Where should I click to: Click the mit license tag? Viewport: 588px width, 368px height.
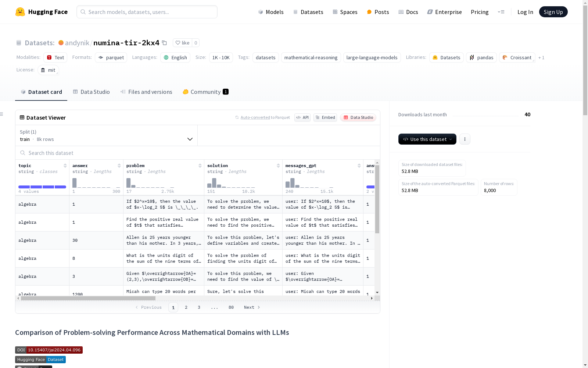click(48, 70)
